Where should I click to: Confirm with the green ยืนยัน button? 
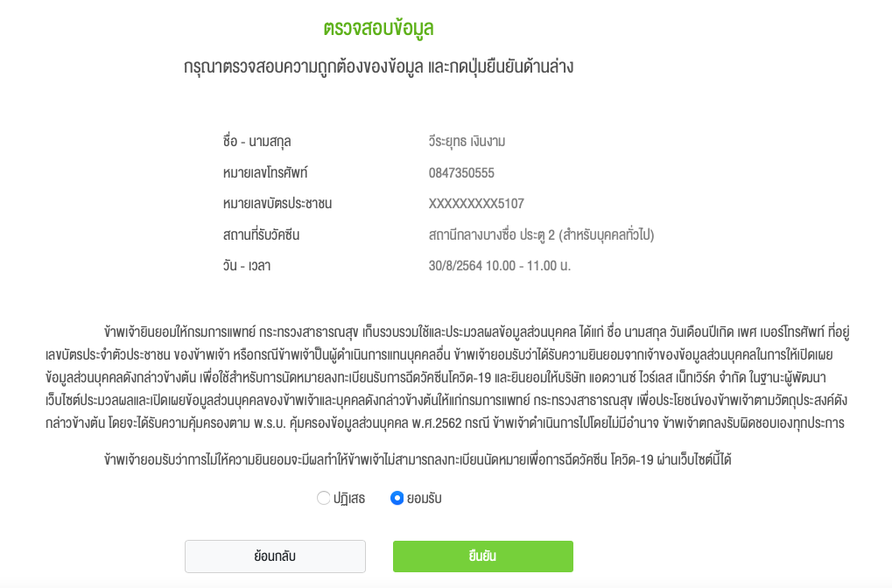[483, 556]
